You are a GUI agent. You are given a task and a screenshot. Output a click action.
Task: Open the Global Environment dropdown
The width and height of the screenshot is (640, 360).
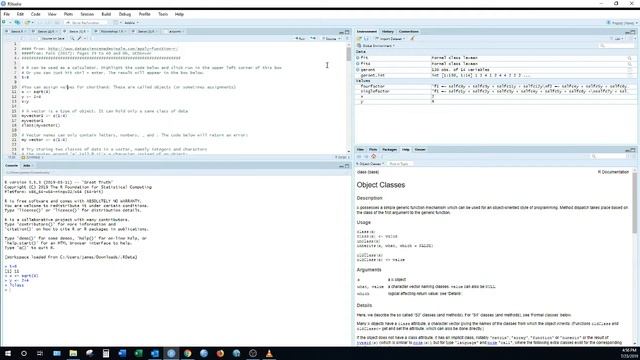[376, 46]
